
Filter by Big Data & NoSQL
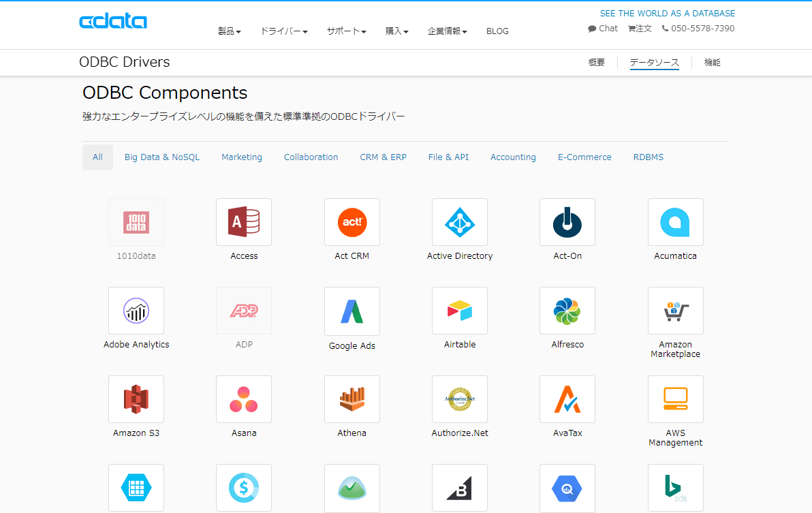162,157
